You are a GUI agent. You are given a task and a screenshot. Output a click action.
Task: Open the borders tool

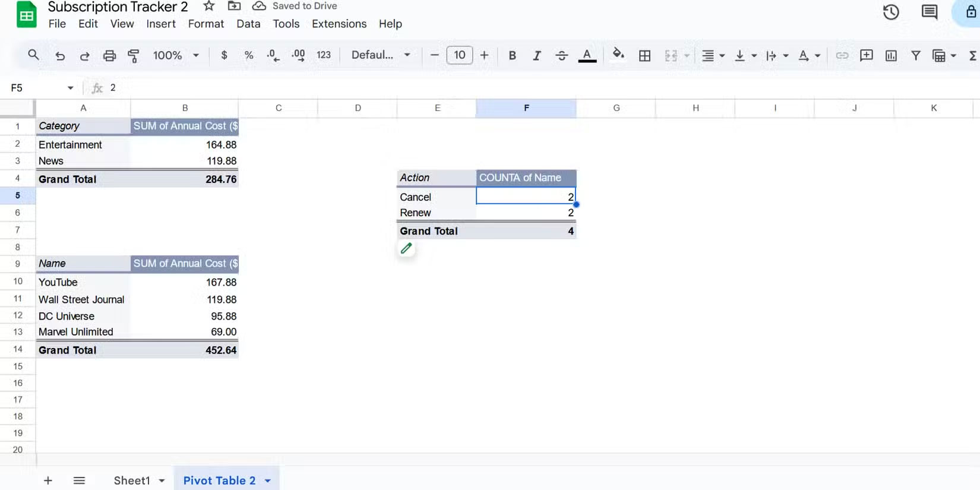644,55
